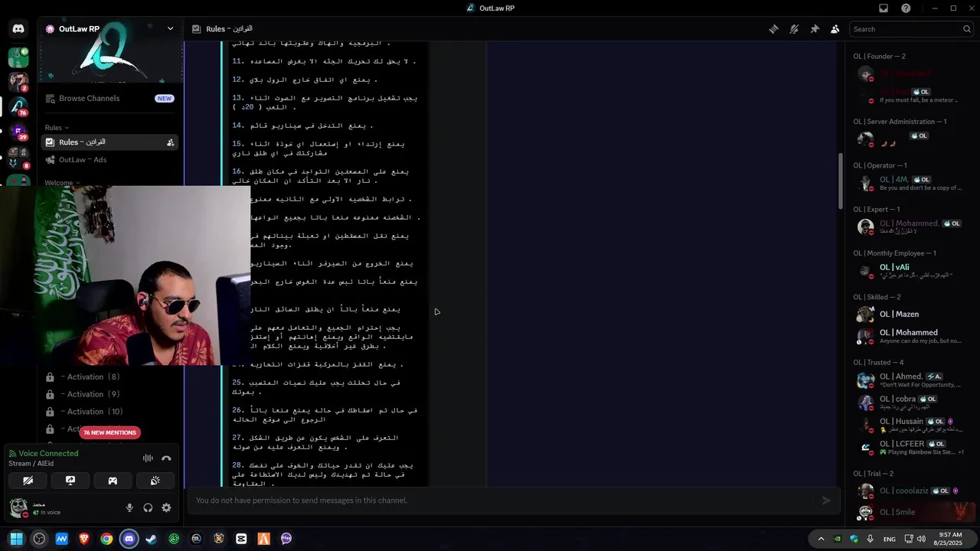Screen dimensions: 980x551
Task: Toggle noise suppression waveform icon
Action: point(148,458)
